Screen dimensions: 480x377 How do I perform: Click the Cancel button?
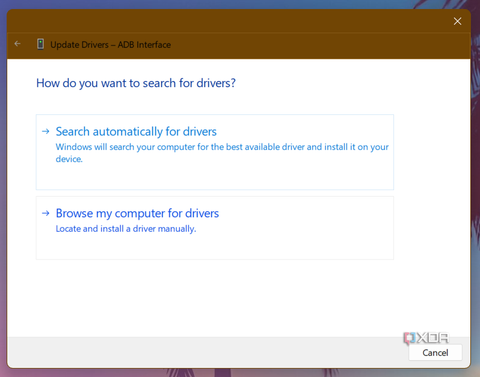pos(435,353)
